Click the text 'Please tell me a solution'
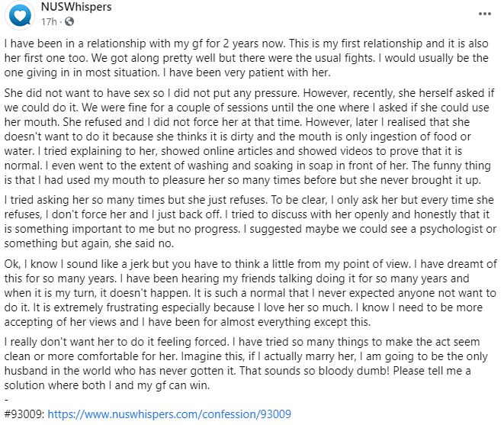The height and width of the screenshot is (425, 504). (x=238, y=378)
